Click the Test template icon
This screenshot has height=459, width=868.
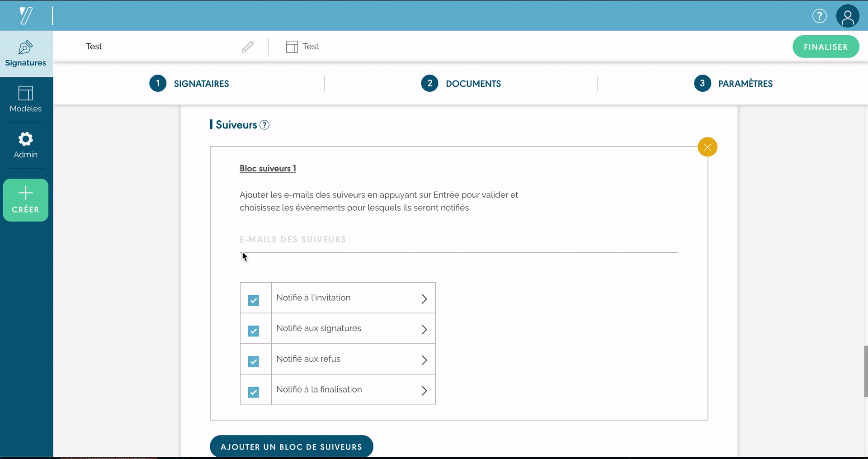(x=292, y=47)
